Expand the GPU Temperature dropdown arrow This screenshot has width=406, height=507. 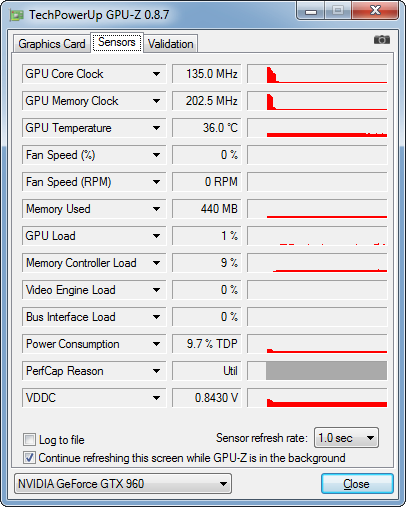point(156,128)
